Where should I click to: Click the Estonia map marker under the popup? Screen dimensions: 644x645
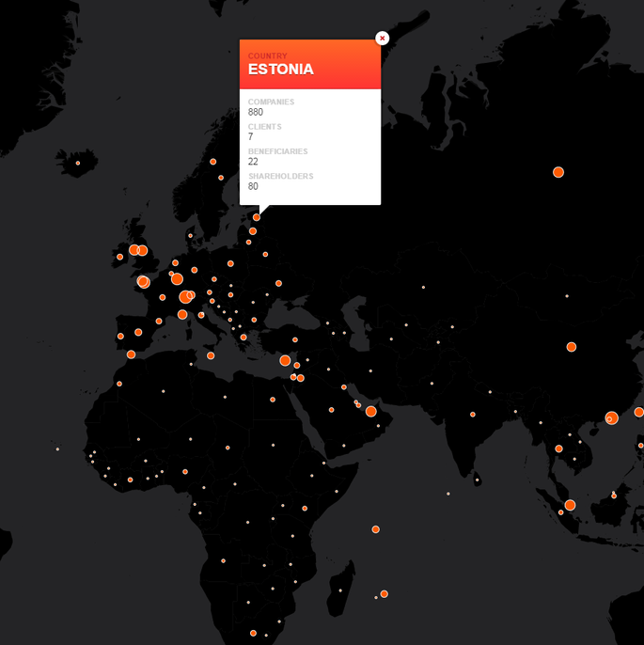point(257,217)
